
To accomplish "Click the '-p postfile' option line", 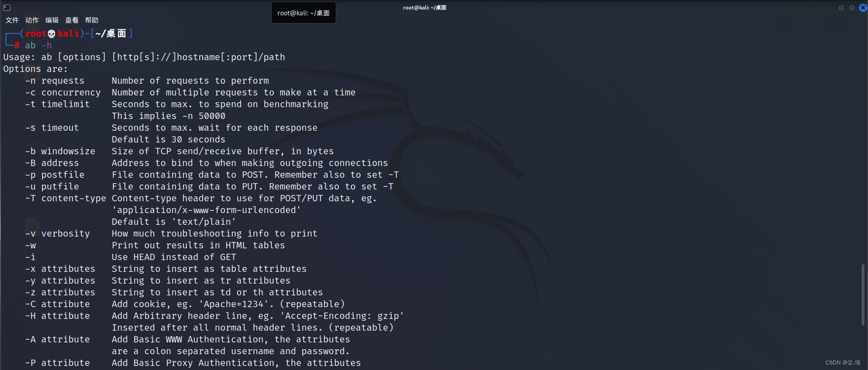I will (212, 175).
